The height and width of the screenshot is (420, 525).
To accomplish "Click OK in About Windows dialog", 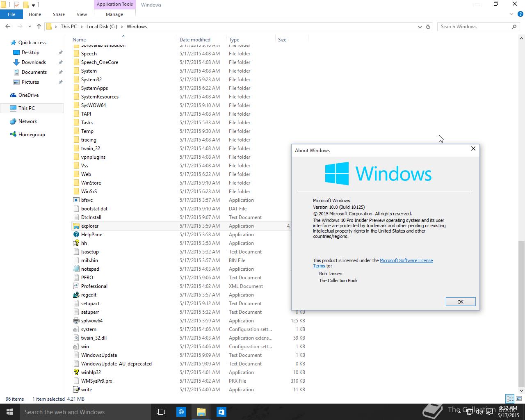I will 460,302.
